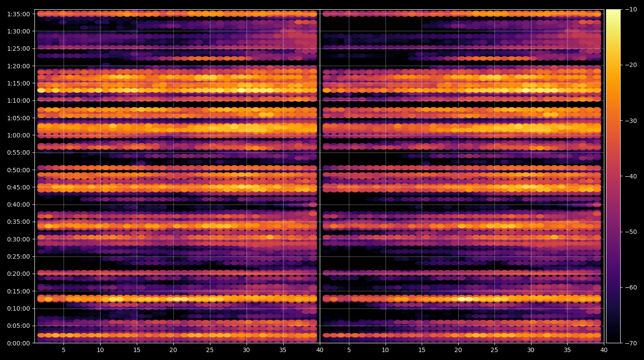
Task: Click the 0:35:00 time axis label
Action: [19, 222]
